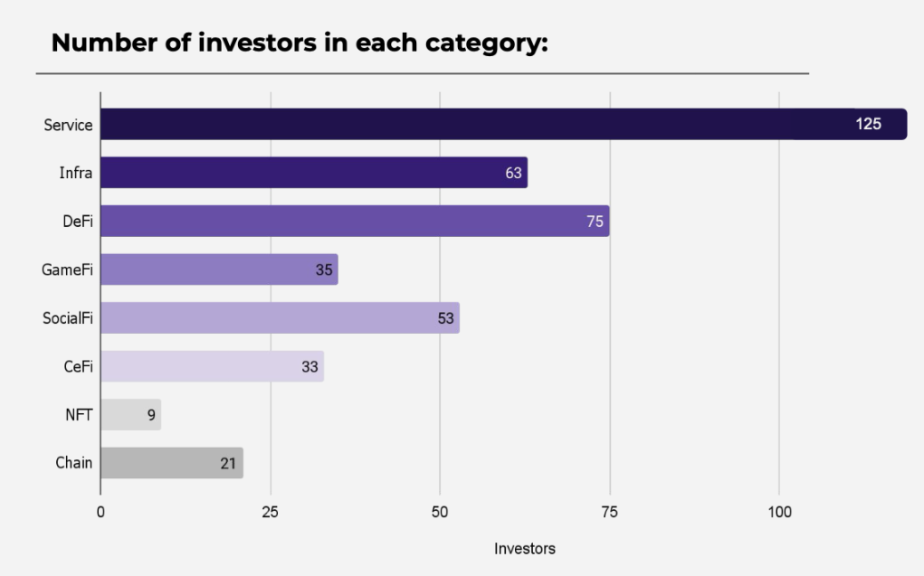Click the DeFi bar labeled 75
Image resolution: width=924 pixels, height=576 pixels.
tap(356, 221)
